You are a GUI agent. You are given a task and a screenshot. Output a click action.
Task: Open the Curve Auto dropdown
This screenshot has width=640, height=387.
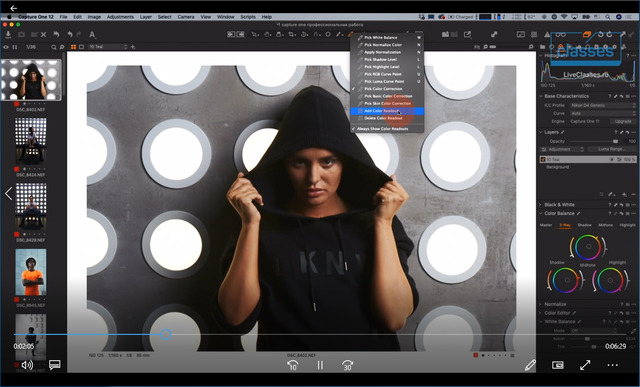(x=603, y=113)
